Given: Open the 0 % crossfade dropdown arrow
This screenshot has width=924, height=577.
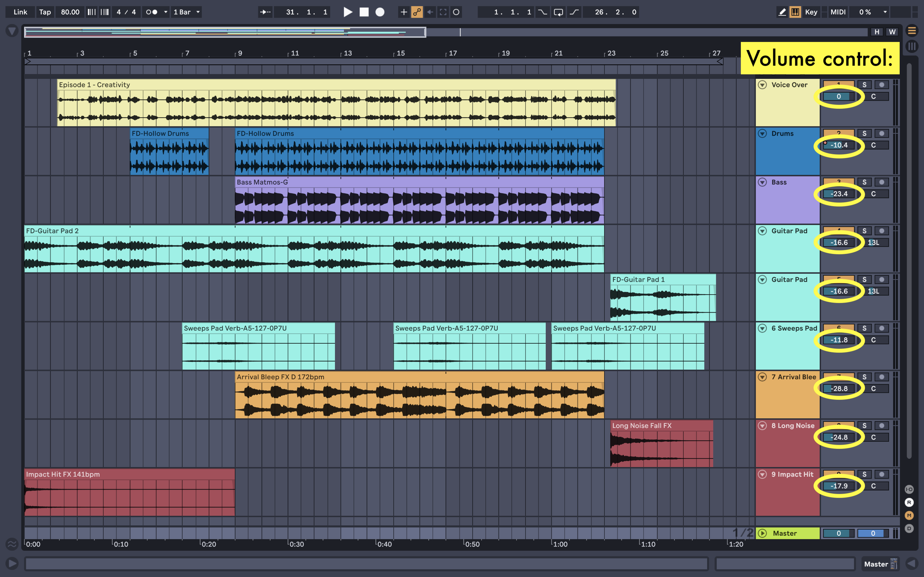Looking at the screenshot, I should [885, 12].
